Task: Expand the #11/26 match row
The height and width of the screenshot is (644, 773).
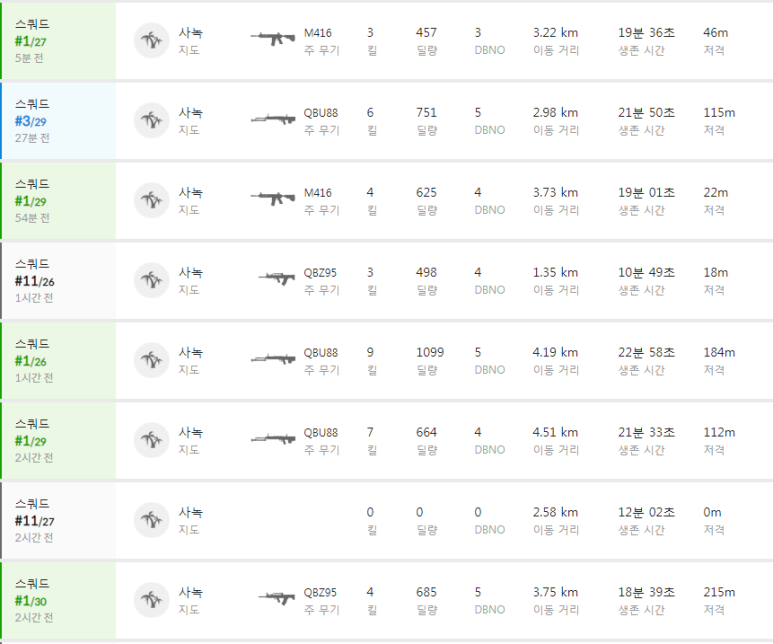Action: click(x=386, y=280)
